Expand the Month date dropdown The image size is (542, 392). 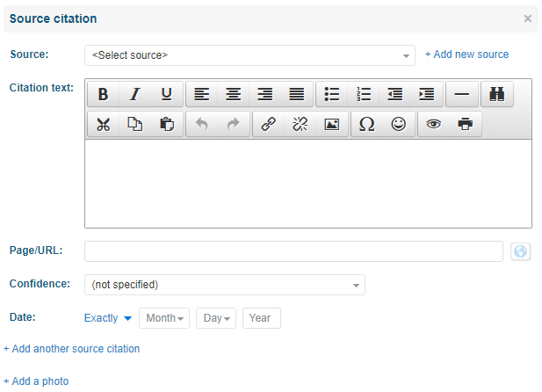click(164, 318)
